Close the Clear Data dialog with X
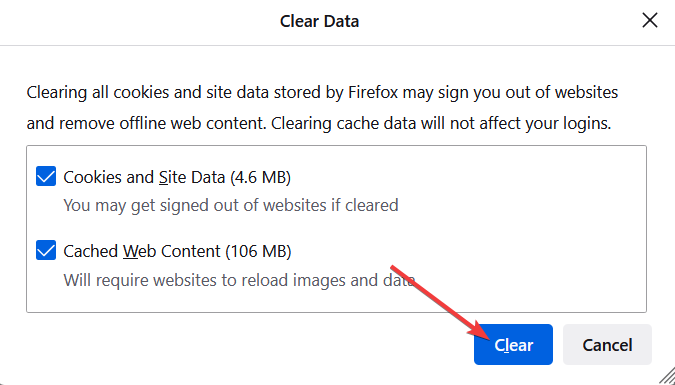The height and width of the screenshot is (385, 675). click(650, 20)
